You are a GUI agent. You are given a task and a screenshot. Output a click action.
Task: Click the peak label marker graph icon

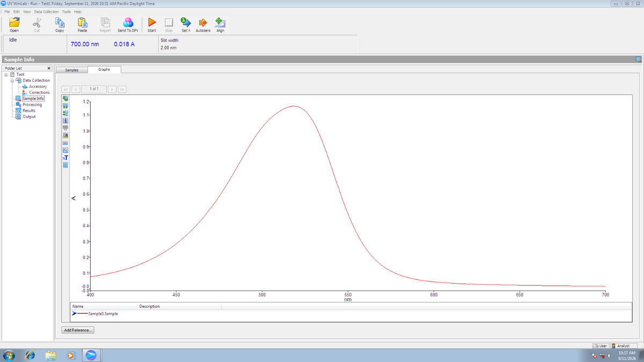tap(65, 135)
